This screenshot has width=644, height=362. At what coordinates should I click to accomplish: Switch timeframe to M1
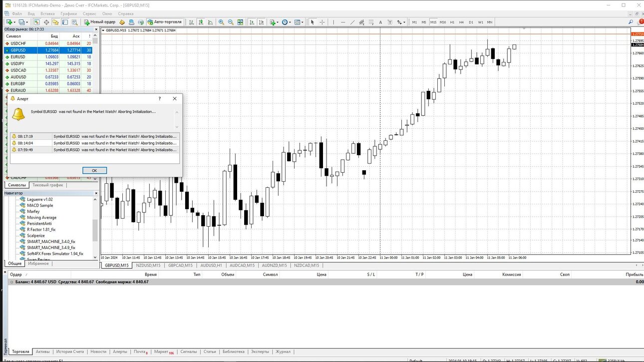click(414, 22)
